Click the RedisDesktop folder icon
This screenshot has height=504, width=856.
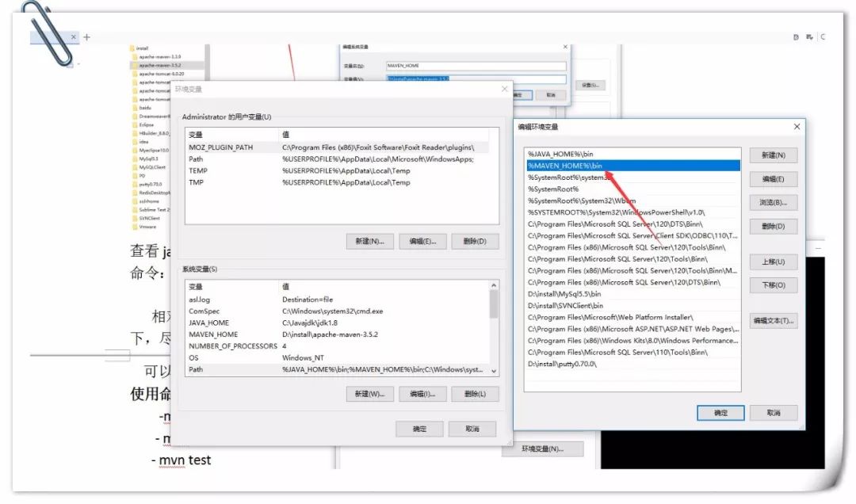coord(133,192)
